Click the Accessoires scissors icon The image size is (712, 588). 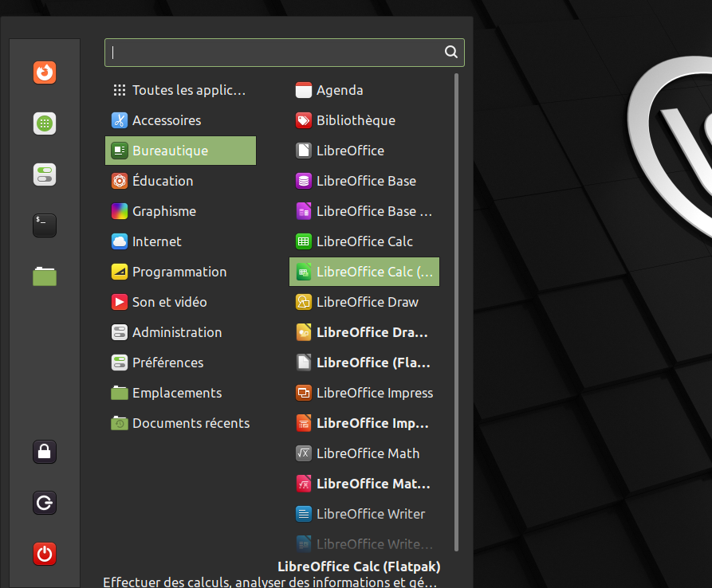(120, 120)
